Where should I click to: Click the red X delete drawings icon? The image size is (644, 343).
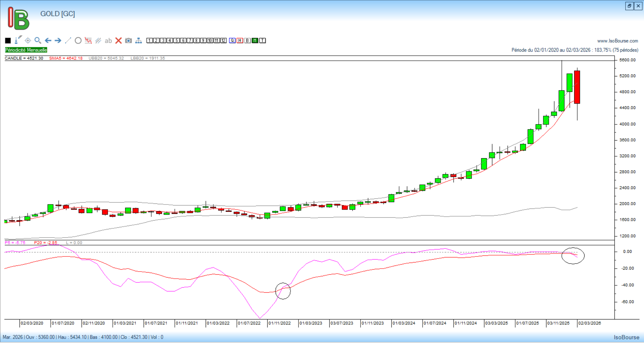pos(118,41)
